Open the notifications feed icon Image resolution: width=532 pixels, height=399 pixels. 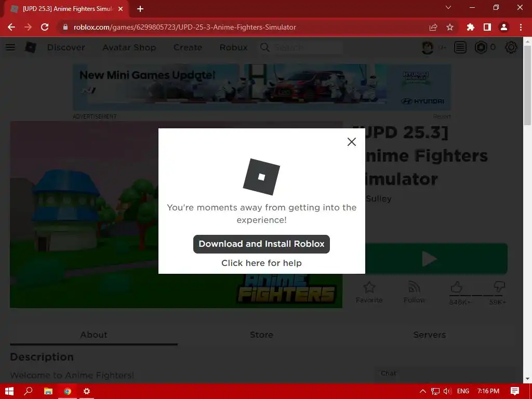(x=460, y=47)
